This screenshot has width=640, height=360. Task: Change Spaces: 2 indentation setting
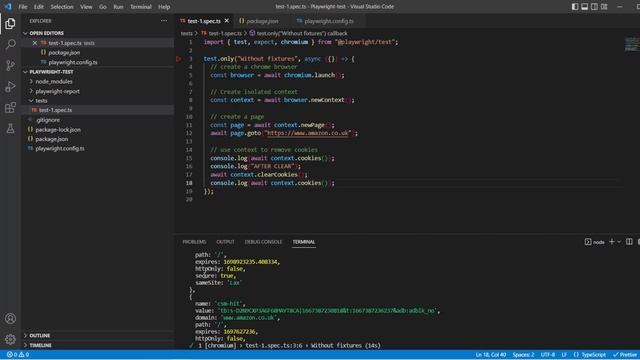pos(523,355)
